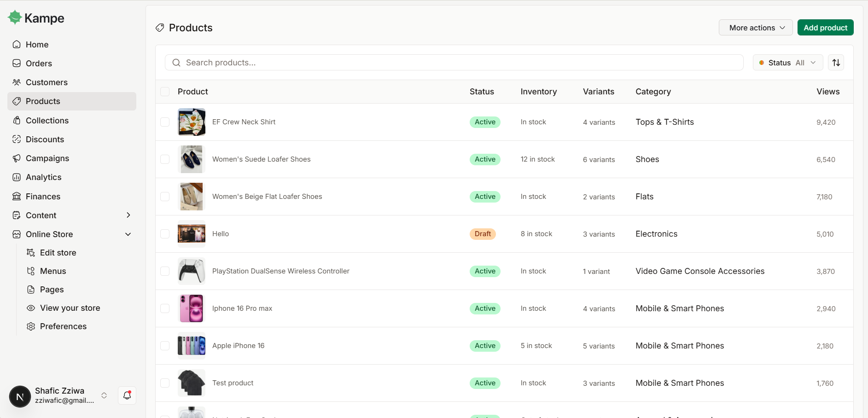Click Preferences gear icon under Online Store
This screenshot has height=418, width=868.
[x=31, y=326]
